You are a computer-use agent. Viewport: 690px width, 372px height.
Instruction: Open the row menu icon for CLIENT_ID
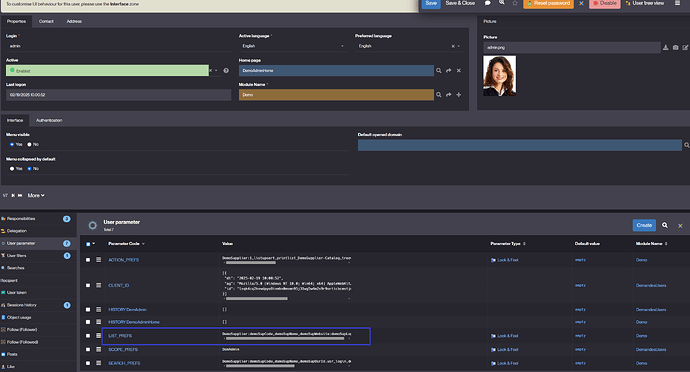point(99,285)
